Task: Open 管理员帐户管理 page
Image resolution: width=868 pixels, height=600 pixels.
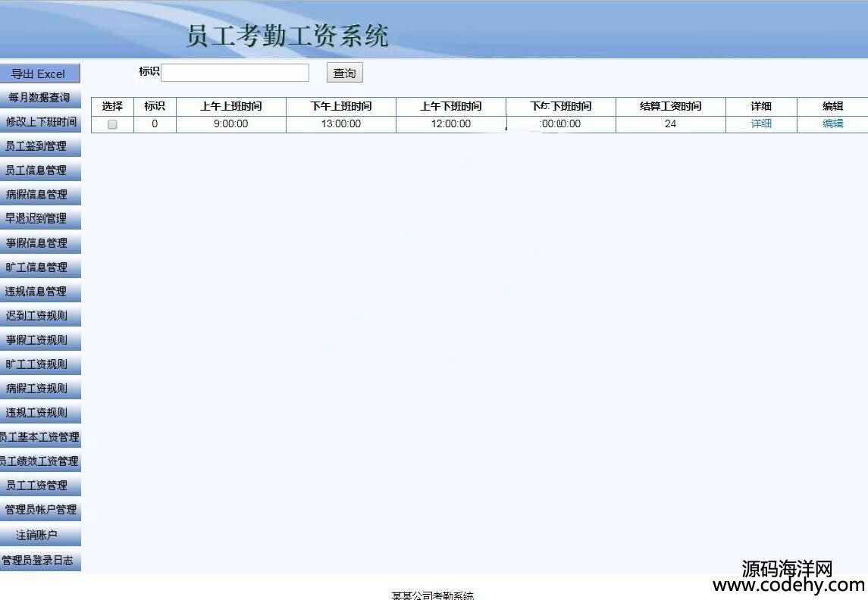Action: pyautogui.click(x=40, y=511)
